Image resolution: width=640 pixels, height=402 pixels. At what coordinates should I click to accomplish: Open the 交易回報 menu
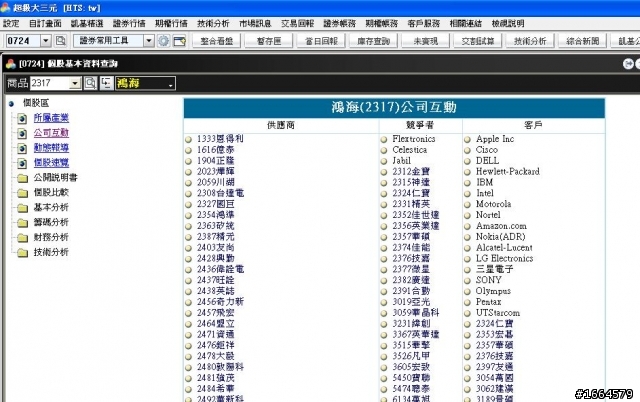point(297,23)
